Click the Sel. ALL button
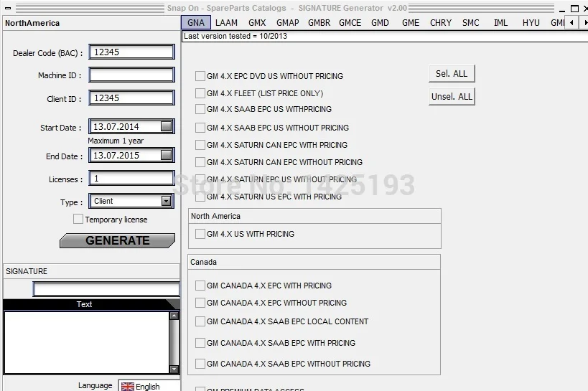 coord(452,73)
